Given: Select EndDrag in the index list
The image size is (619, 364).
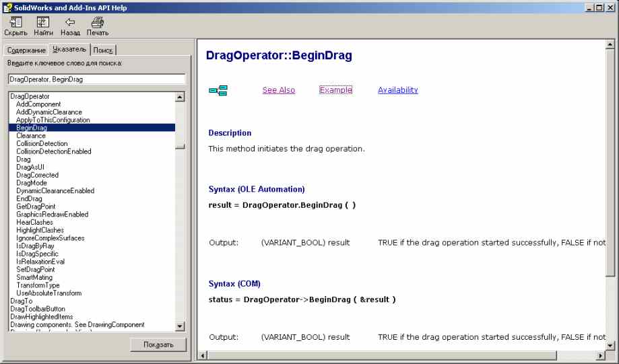Looking at the screenshot, I should [29, 198].
